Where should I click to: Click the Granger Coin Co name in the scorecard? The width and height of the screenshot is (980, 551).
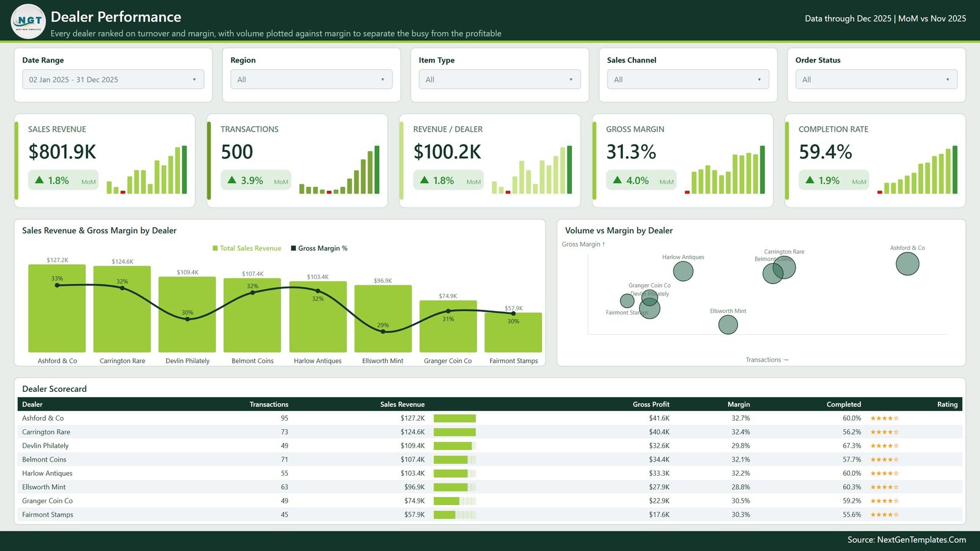point(47,501)
